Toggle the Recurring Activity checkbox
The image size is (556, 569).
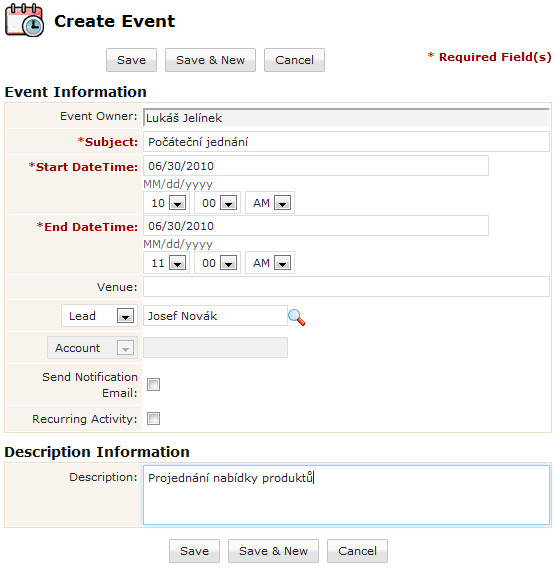[x=153, y=418]
